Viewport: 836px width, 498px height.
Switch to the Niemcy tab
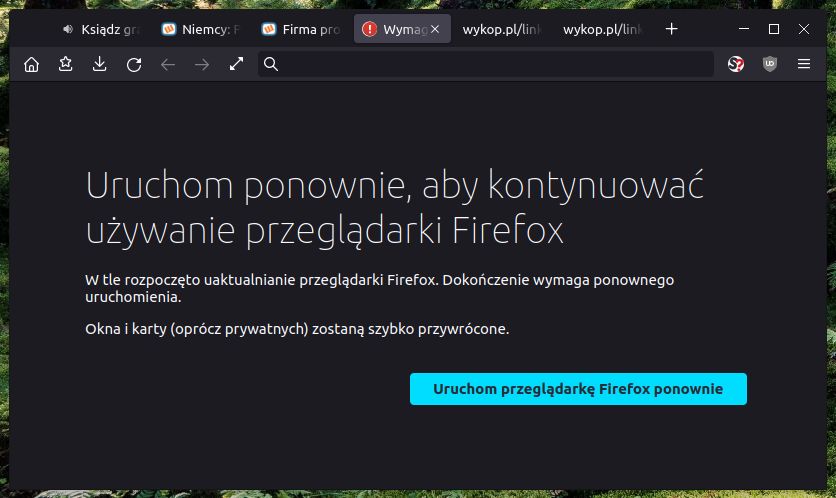[x=200, y=29]
